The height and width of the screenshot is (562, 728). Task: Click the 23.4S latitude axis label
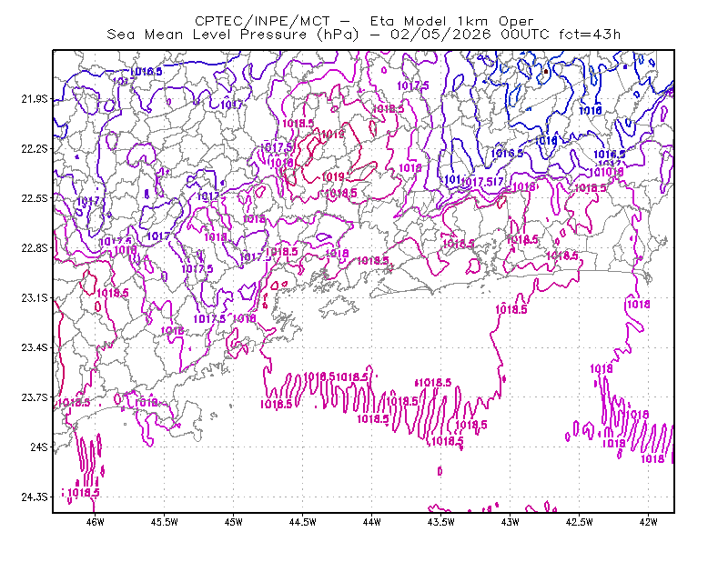35,347
